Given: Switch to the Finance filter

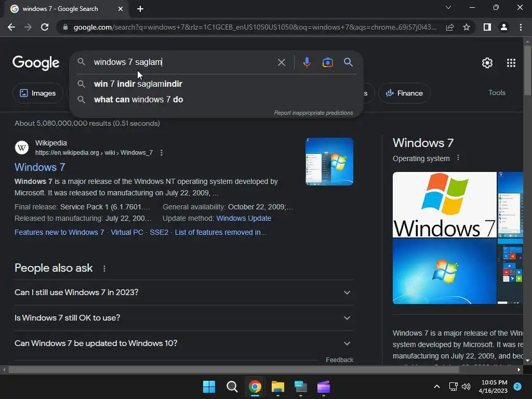Looking at the screenshot, I should [x=404, y=93].
